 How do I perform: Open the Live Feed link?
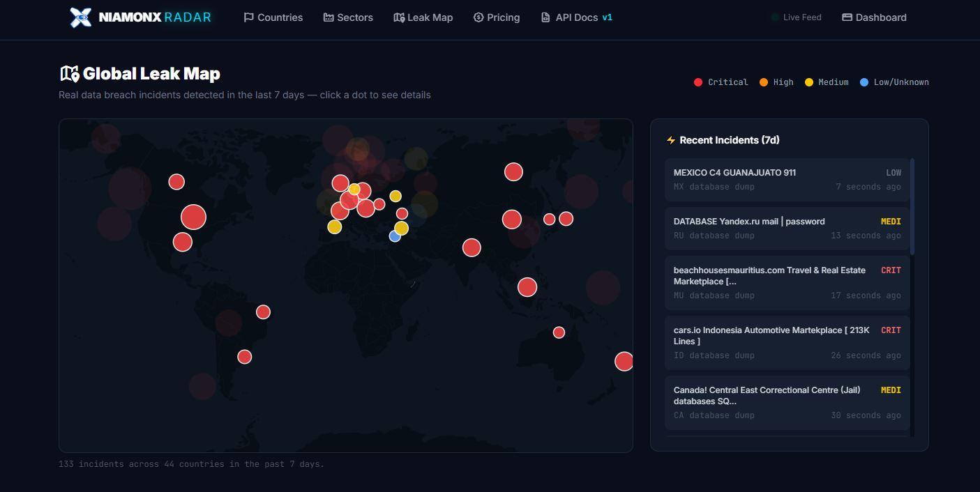click(x=802, y=17)
